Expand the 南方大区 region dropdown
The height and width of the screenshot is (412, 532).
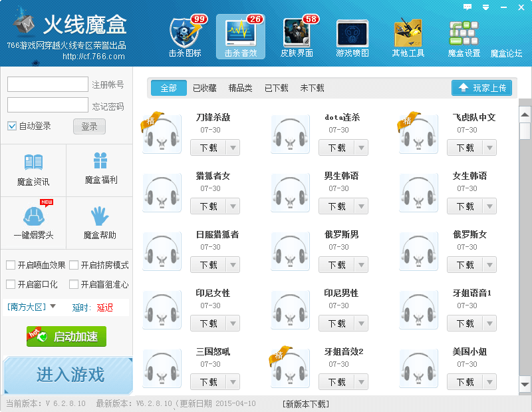click(x=53, y=306)
